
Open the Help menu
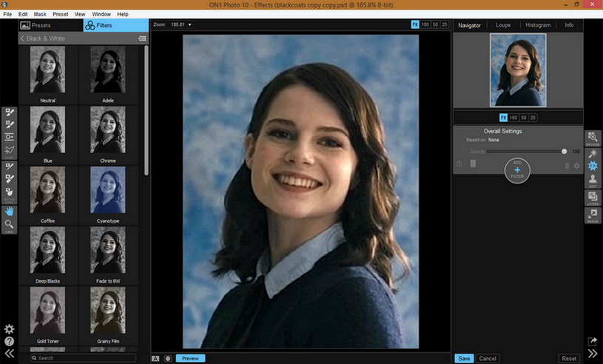pos(123,14)
